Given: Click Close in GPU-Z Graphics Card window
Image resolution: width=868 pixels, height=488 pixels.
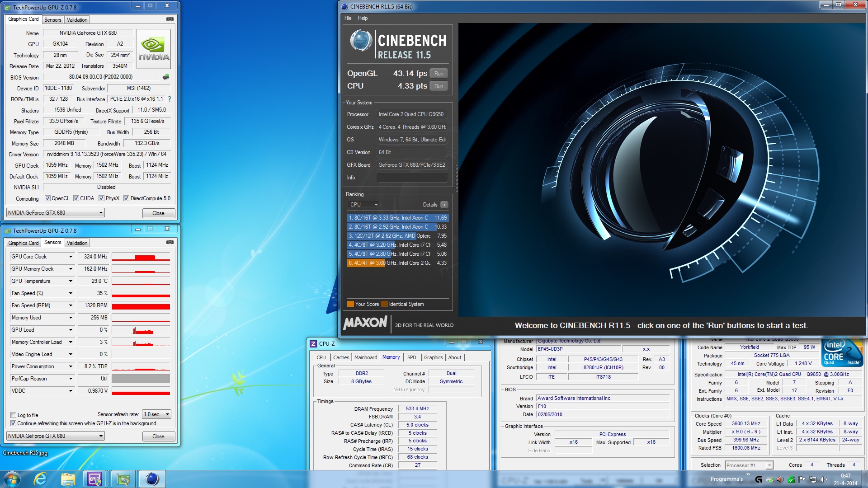Looking at the screenshot, I should click(158, 213).
